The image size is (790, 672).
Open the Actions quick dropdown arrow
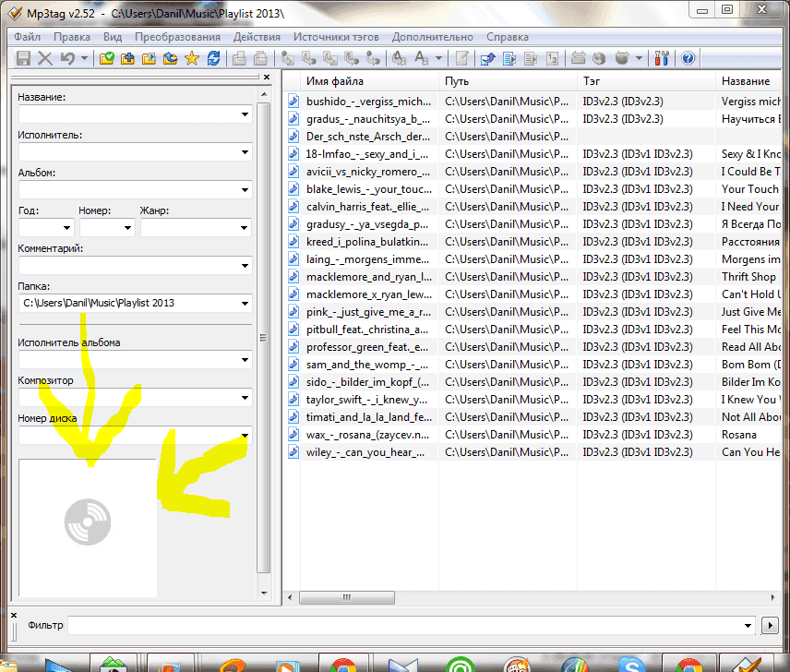[438, 58]
